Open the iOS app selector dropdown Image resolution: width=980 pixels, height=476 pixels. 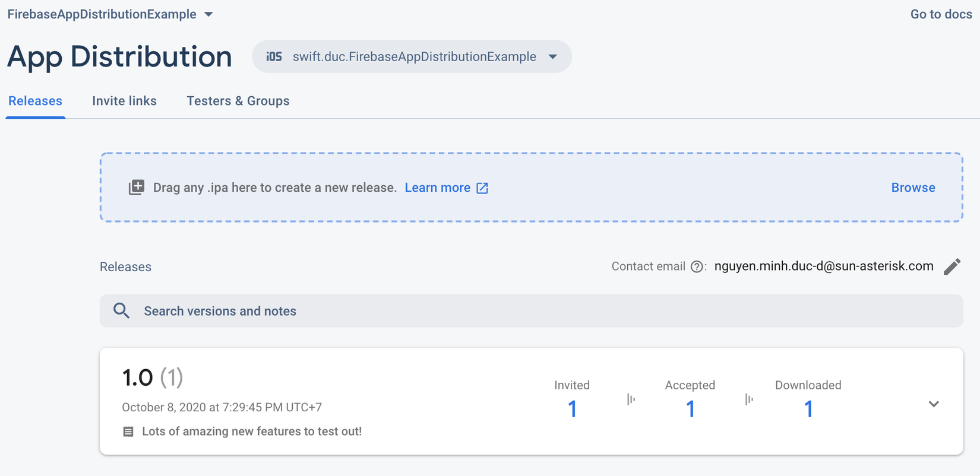553,57
